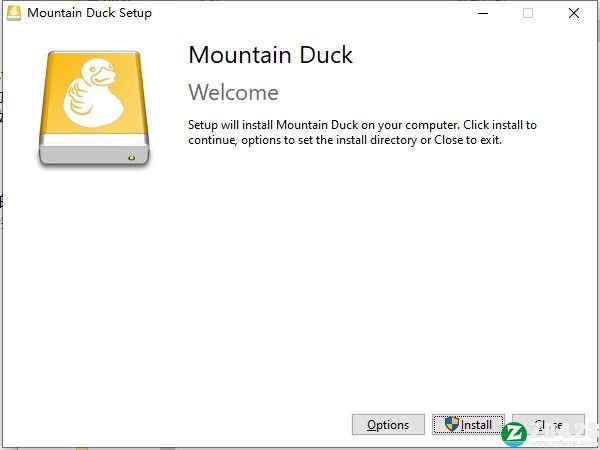Click the Mountain Duck drive logo

click(x=94, y=109)
